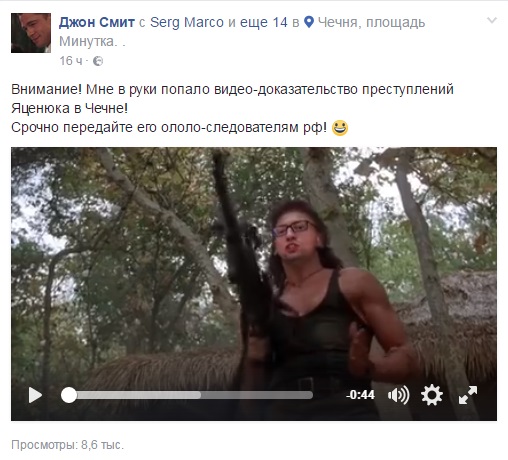Click the public privacy globe icon

point(98,61)
